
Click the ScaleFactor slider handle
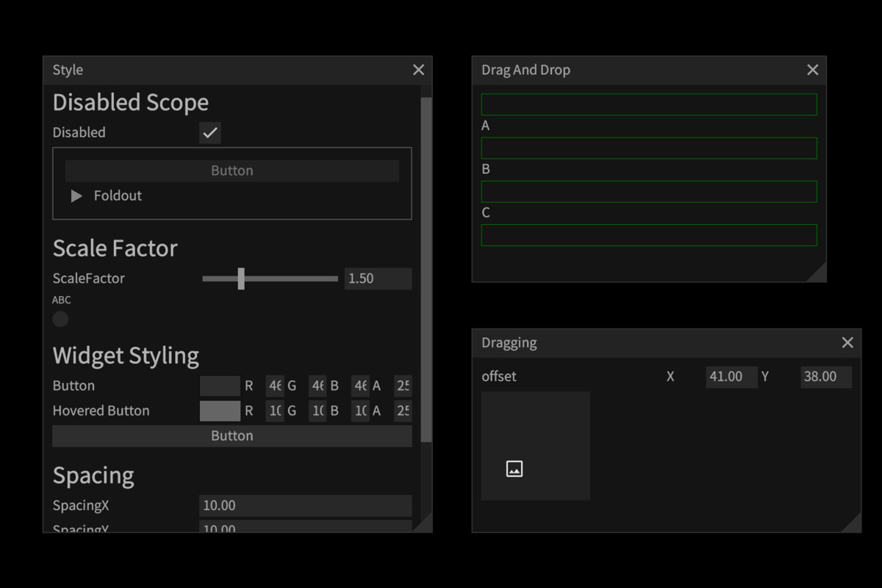coord(241,279)
